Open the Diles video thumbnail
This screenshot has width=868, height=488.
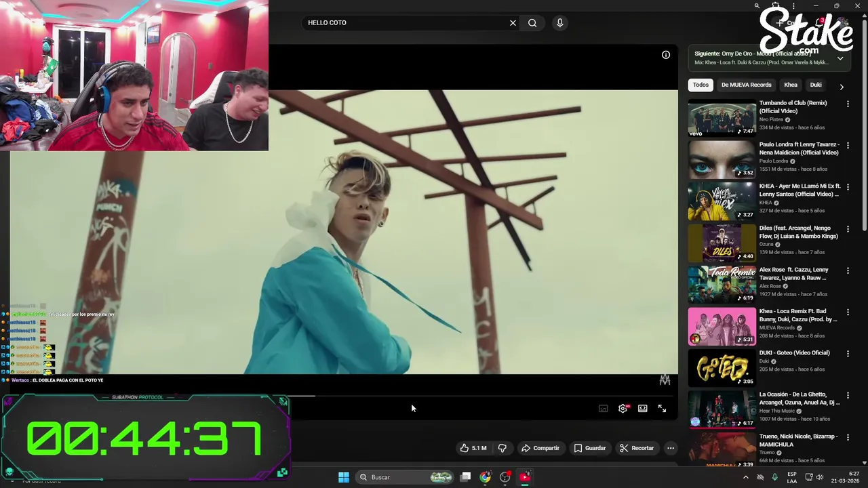(x=722, y=243)
